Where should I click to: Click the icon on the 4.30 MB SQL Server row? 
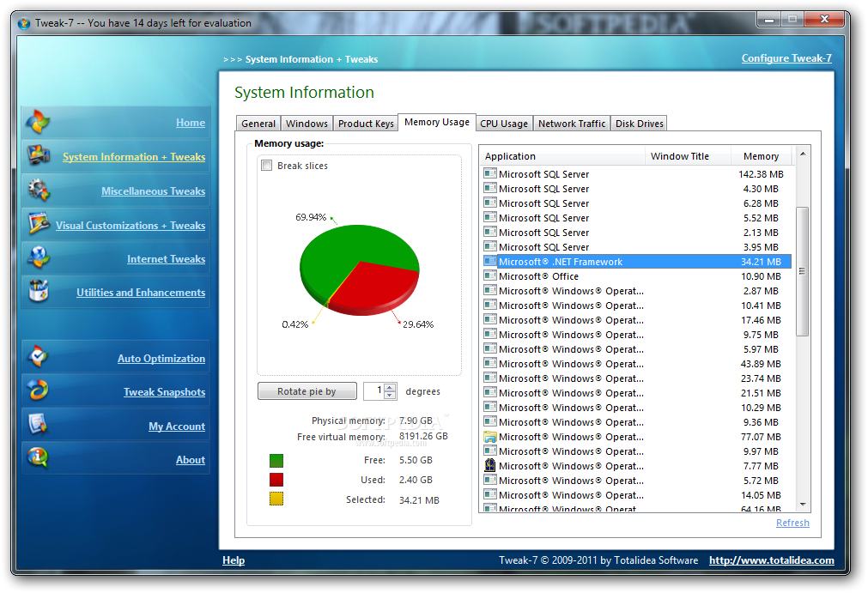pyautogui.click(x=490, y=188)
